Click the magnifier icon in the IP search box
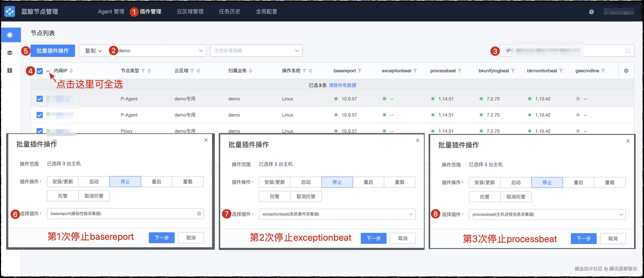The width and height of the screenshot is (644, 278). tap(628, 51)
